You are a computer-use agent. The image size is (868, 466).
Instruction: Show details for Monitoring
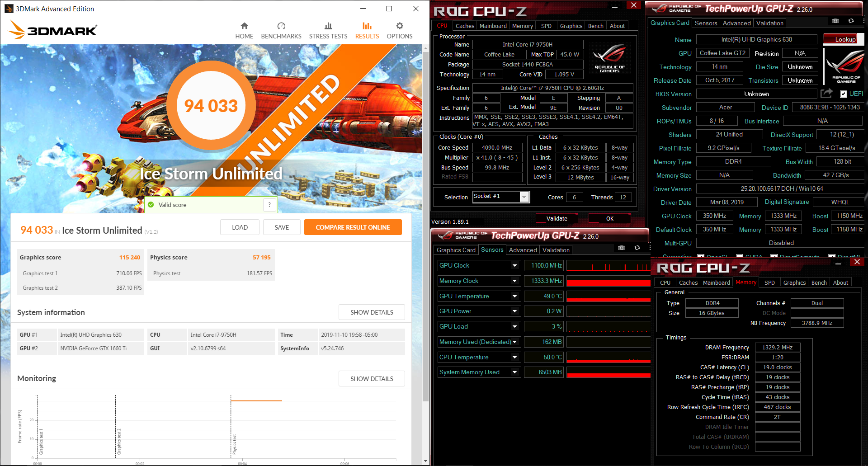tap(372, 379)
